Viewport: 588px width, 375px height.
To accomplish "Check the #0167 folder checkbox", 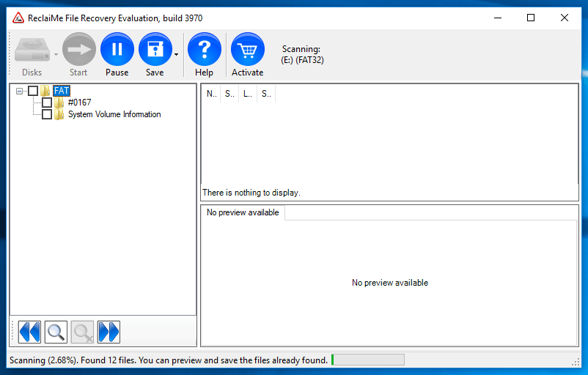I will 47,103.
